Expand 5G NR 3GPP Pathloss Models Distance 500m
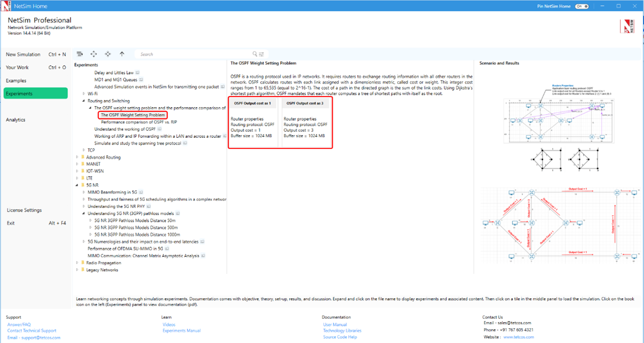The height and width of the screenshot is (343, 644). (x=91, y=228)
